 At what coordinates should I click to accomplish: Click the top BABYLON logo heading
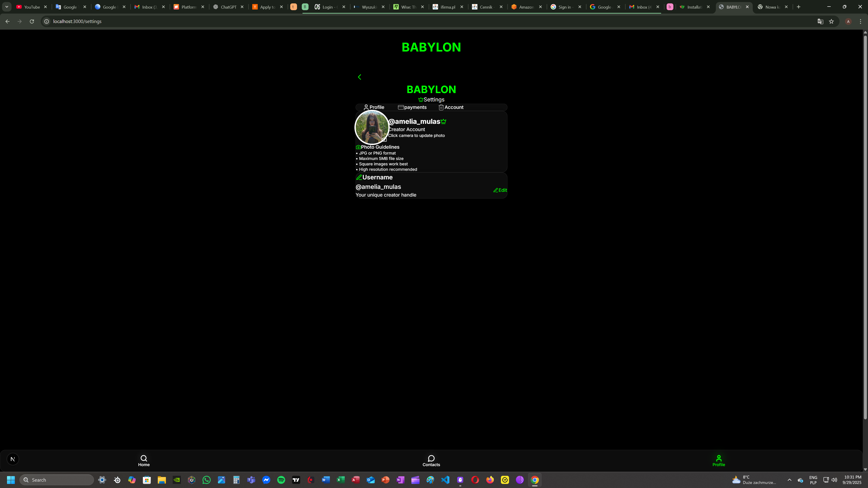coord(431,47)
